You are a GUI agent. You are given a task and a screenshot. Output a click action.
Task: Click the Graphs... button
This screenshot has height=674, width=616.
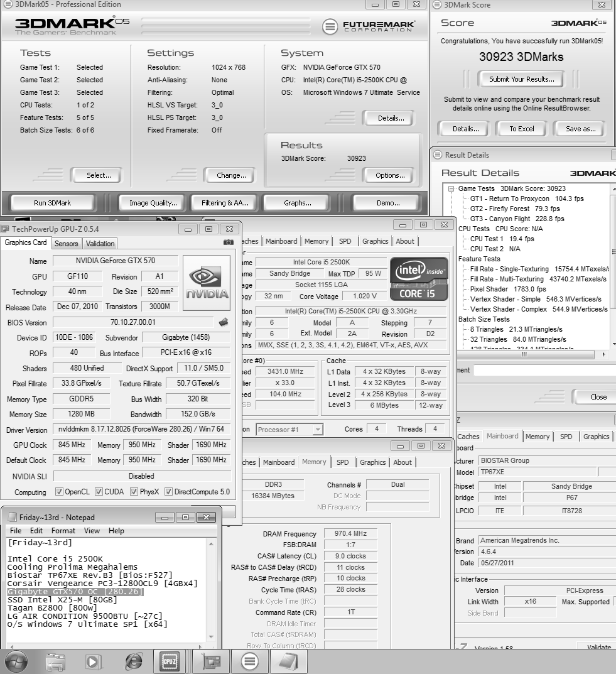tap(297, 203)
